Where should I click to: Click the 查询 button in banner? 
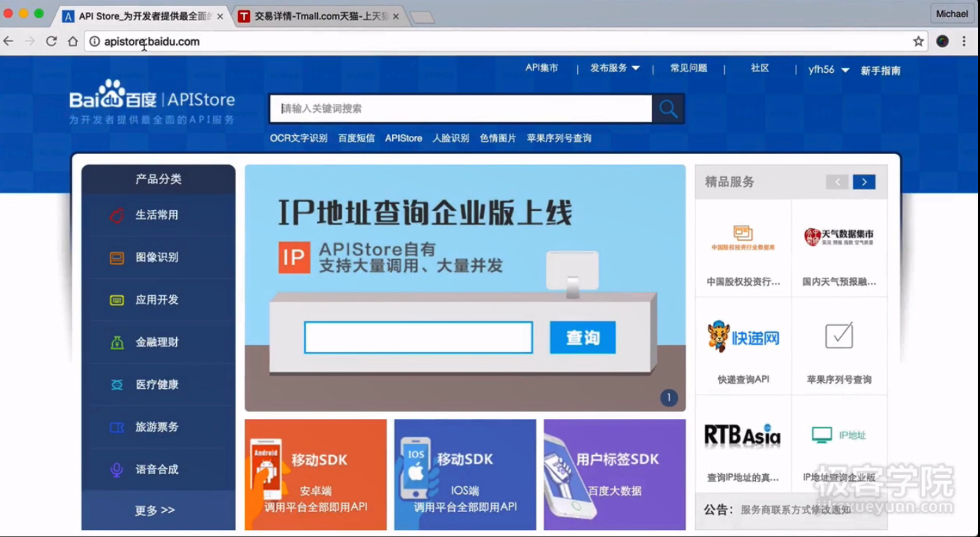[582, 338]
